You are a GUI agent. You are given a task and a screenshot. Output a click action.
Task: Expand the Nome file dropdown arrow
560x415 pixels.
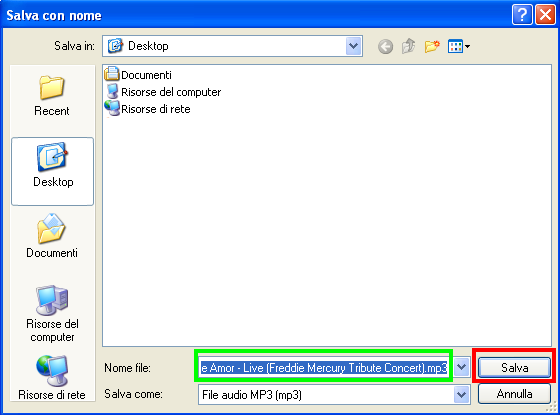click(462, 367)
